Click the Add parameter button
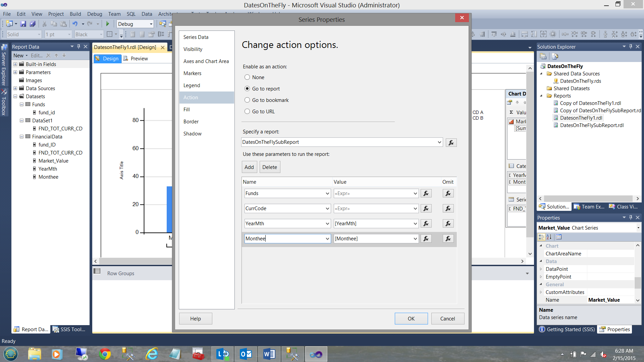This screenshot has width=644, height=362. click(249, 167)
